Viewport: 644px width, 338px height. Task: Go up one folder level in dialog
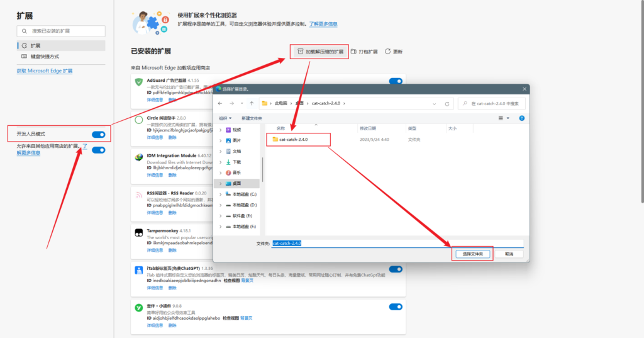[x=252, y=104]
